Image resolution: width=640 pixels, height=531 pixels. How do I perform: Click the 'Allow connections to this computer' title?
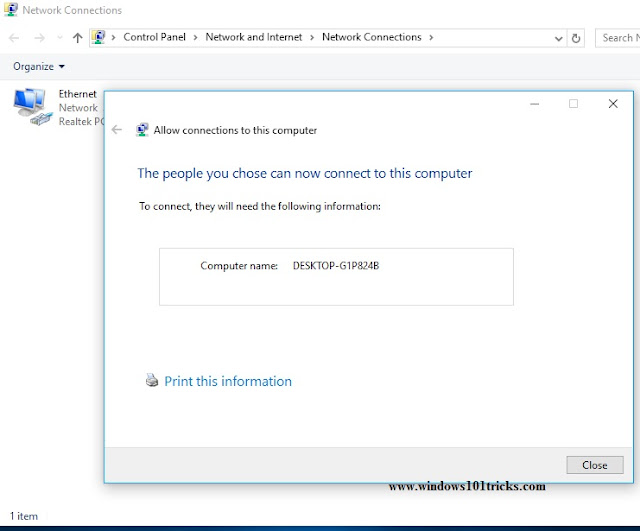pos(235,130)
